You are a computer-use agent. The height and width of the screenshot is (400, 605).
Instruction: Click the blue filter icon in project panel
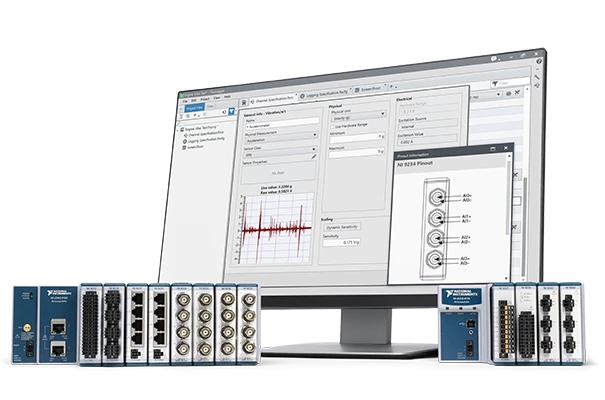(231, 111)
